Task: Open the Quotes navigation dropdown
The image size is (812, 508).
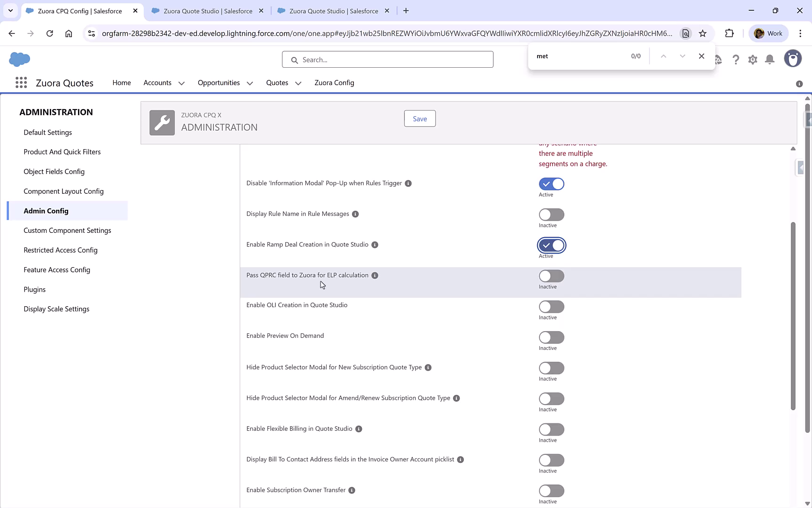Action: pyautogui.click(x=298, y=83)
